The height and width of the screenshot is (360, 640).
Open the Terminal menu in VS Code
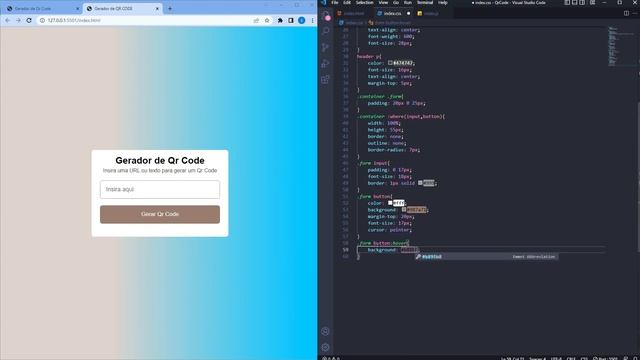coord(425,2)
